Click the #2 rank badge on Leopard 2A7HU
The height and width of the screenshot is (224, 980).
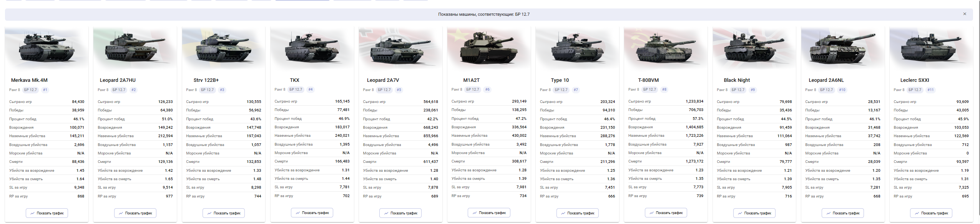(133, 90)
